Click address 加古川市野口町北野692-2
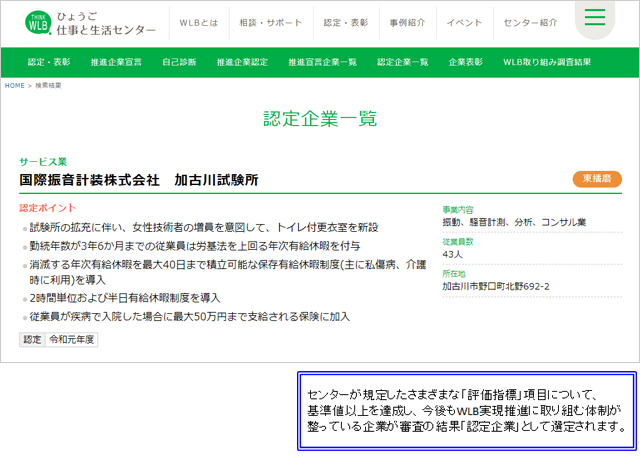Viewport: 640px width, 463px height. pos(496,286)
